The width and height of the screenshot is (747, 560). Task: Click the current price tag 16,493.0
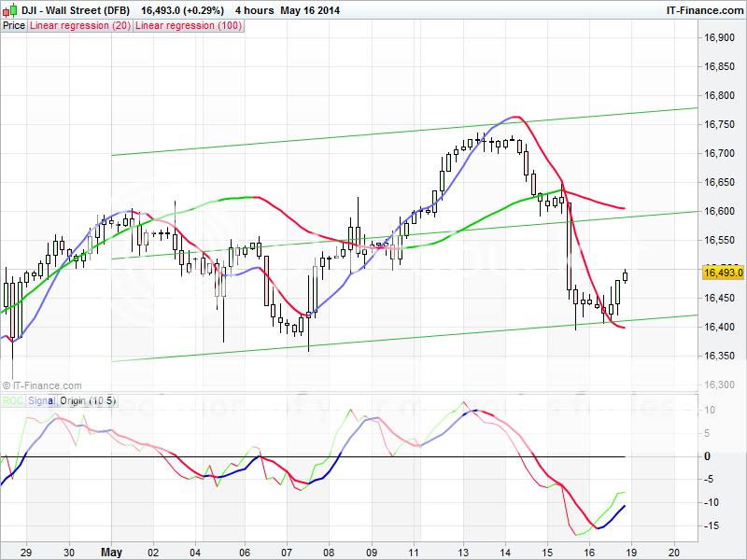(721, 273)
